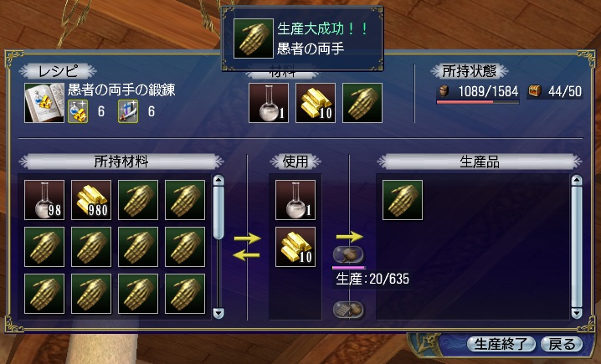Click down arrow of 所持材料 scrollbar
This screenshot has width=601, height=364.
click(x=218, y=313)
